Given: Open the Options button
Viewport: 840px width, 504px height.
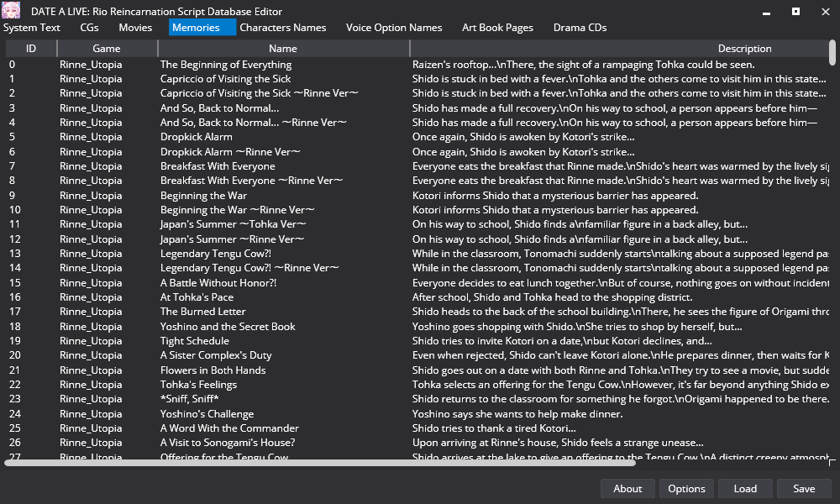Looking at the screenshot, I should pos(686,489).
